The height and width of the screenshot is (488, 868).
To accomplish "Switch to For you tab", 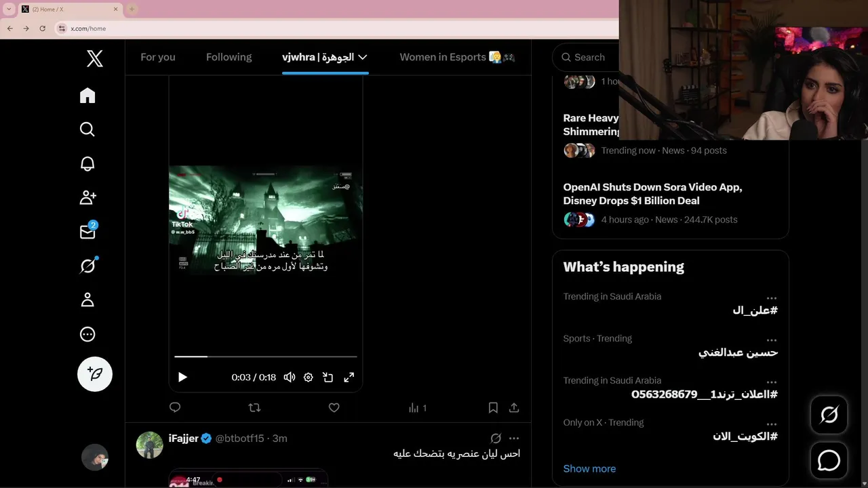I will tap(158, 57).
